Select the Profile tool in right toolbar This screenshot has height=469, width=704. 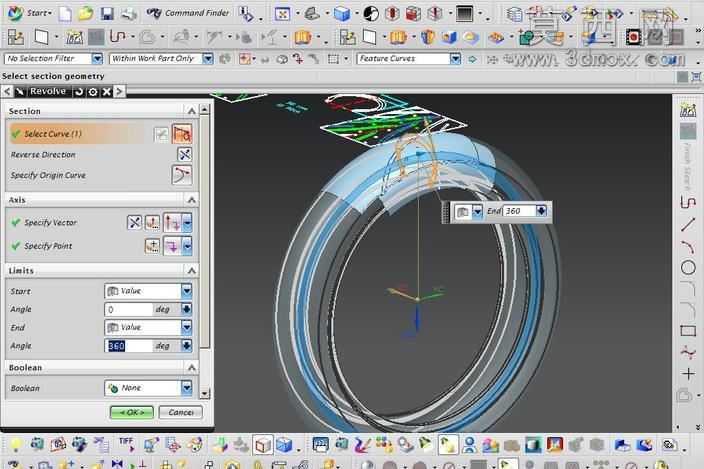click(x=687, y=202)
